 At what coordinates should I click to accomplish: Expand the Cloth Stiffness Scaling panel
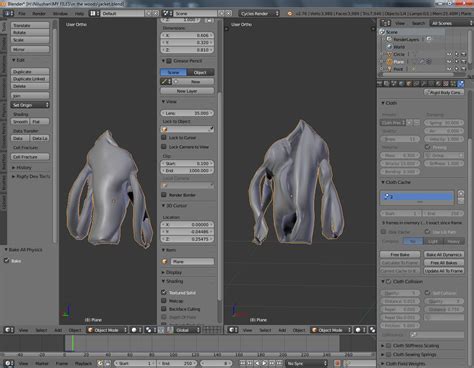(383, 346)
